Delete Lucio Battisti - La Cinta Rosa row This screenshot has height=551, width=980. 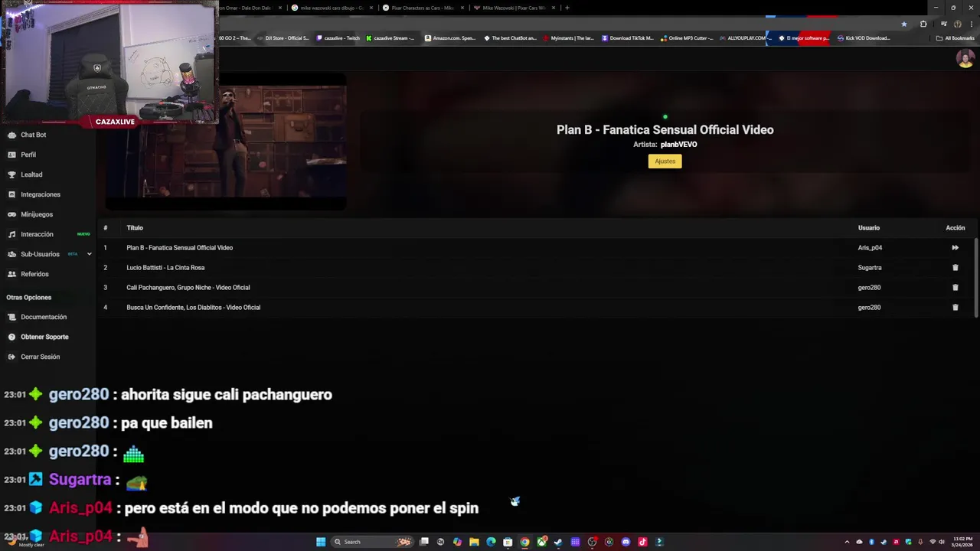pyautogui.click(x=955, y=267)
